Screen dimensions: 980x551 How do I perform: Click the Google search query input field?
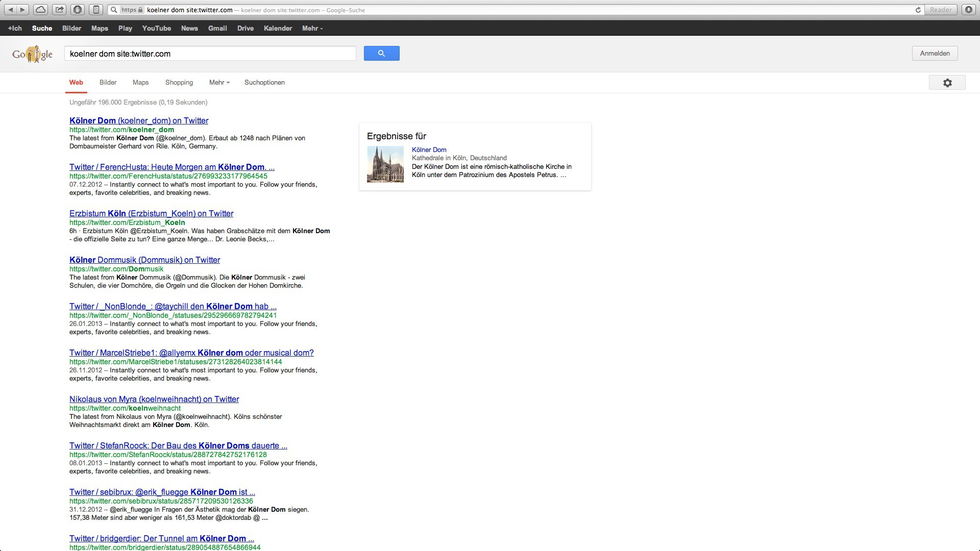[x=209, y=54]
